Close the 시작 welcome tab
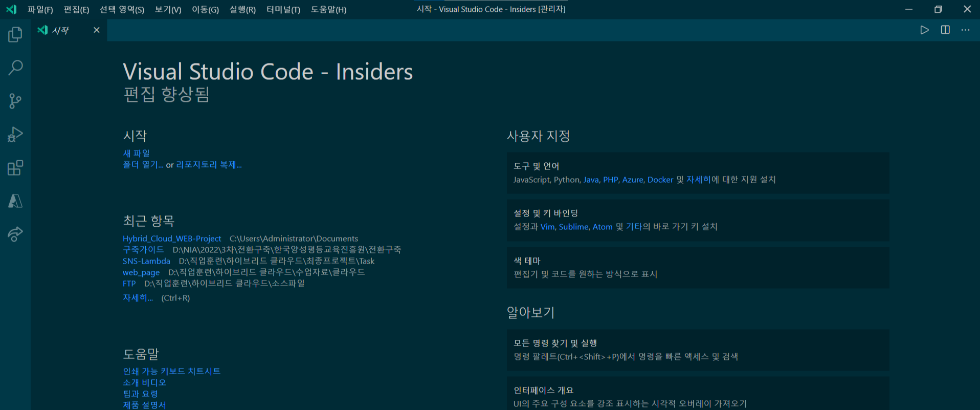The width and height of the screenshot is (980, 410). [x=96, y=30]
